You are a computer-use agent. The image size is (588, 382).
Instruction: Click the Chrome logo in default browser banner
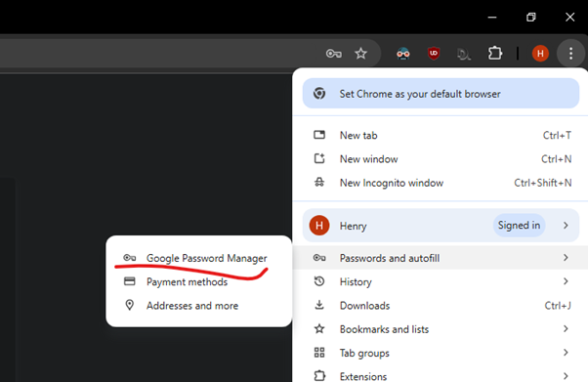319,94
